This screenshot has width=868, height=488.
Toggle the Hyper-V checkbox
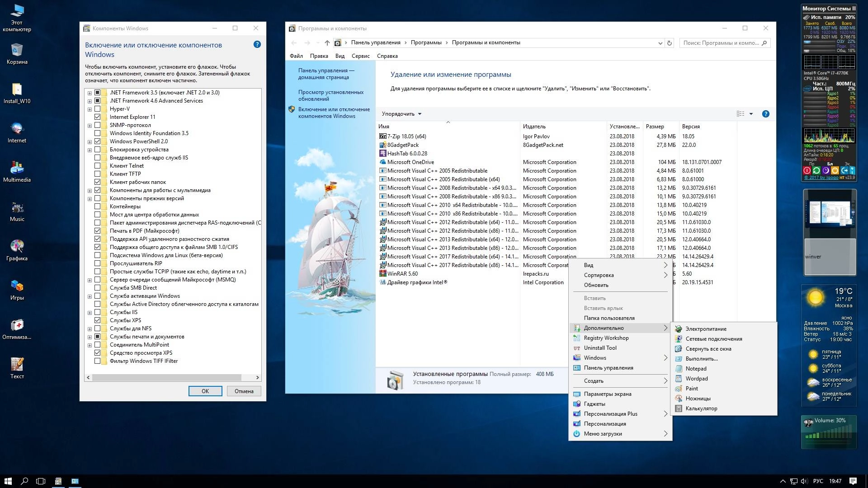click(97, 109)
